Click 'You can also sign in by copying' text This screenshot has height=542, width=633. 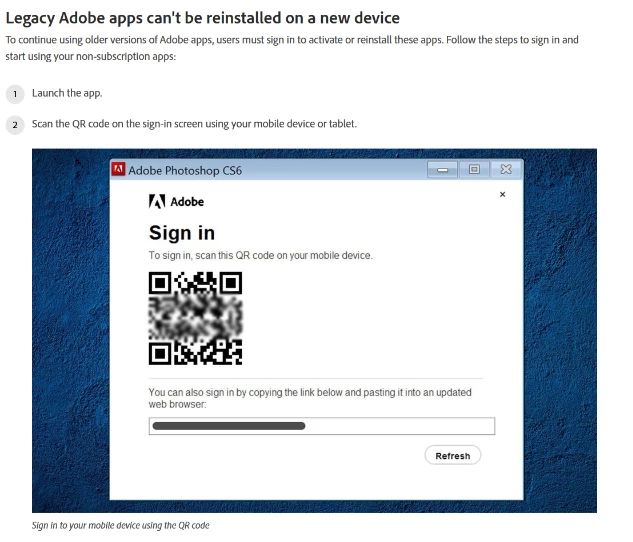pyautogui.click(x=310, y=398)
